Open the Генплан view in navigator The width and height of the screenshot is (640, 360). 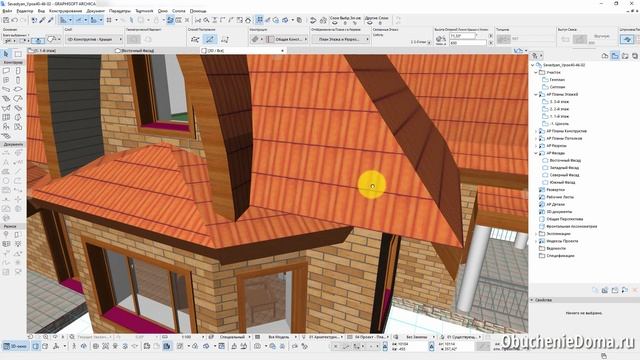click(x=557, y=80)
